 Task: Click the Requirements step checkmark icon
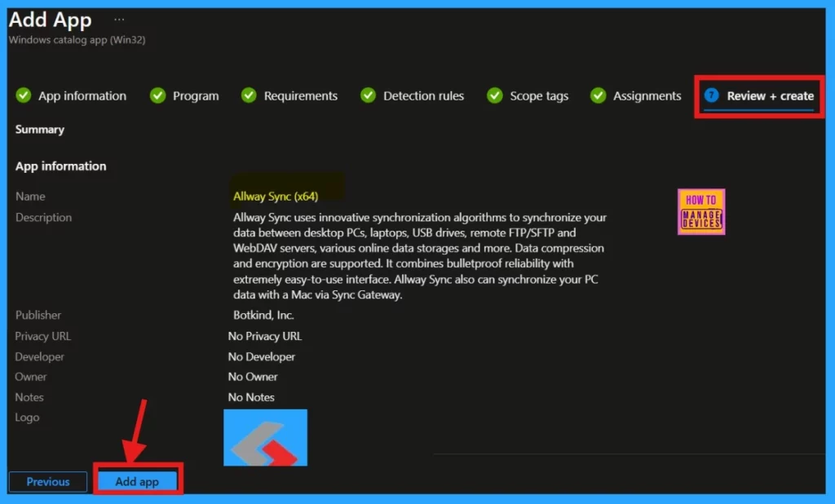click(x=249, y=95)
